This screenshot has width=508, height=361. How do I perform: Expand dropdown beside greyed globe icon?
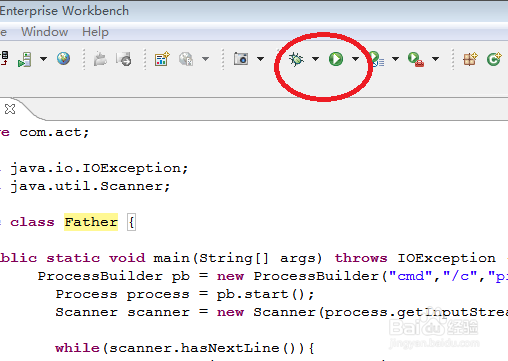pos(206,59)
